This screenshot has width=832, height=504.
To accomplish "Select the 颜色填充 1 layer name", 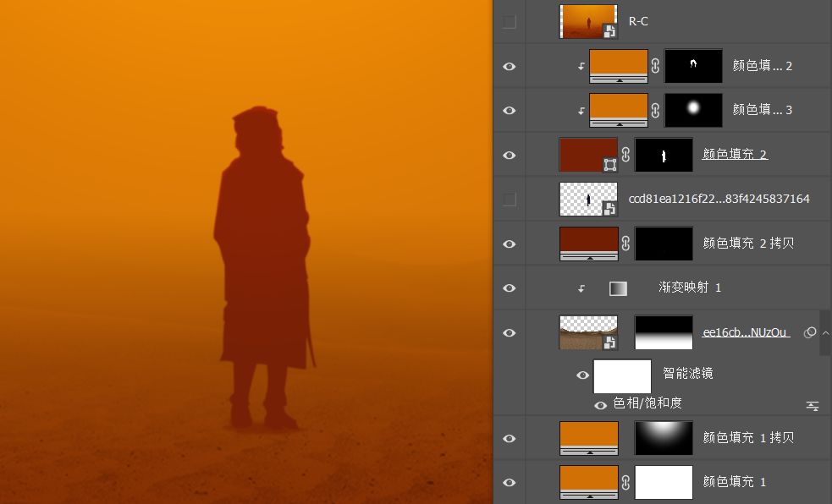I will pyautogui.click(x=735, y=481).
